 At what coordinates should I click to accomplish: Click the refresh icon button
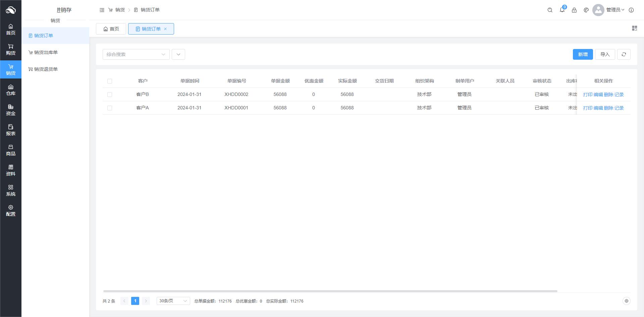[624, 54]
